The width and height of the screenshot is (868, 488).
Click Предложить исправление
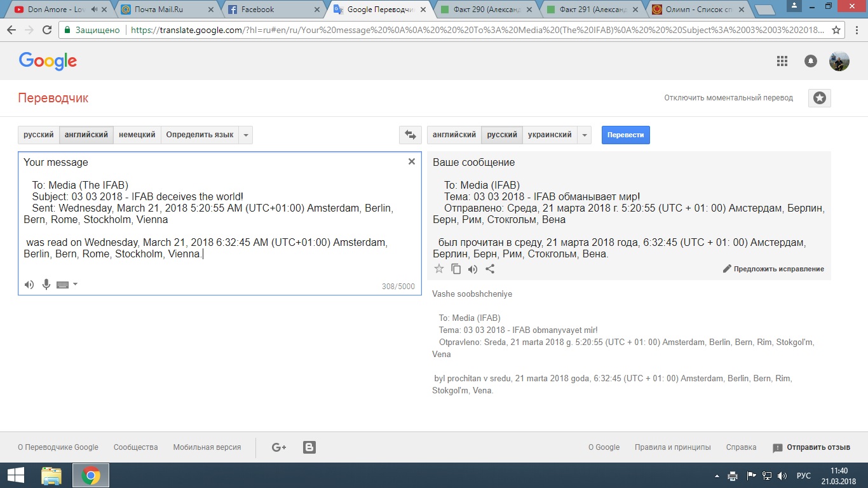pos(773,269)
